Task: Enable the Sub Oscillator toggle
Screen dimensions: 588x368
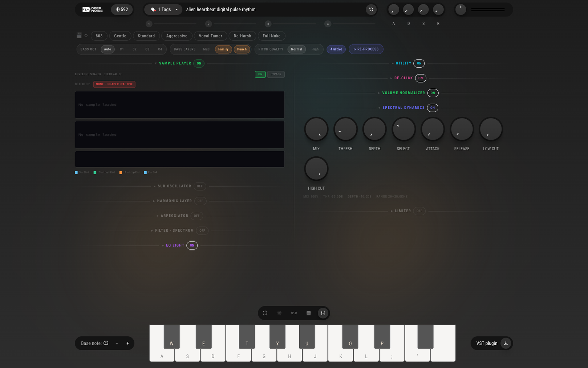Action: pyautogui.click(x=200, y=187)
